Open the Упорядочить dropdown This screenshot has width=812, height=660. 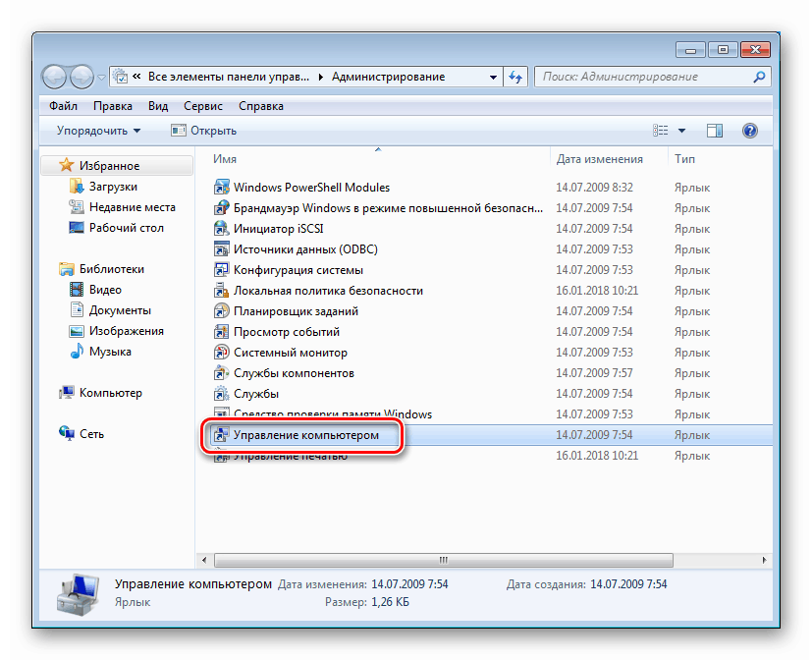pyautogui.click(x=98, y=131)
